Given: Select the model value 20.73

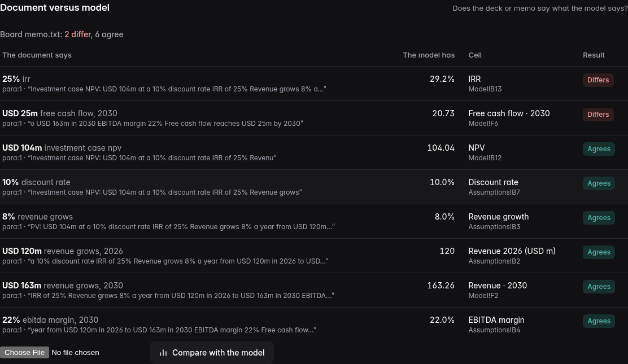Looking at the screenshot, I should 443,114.
